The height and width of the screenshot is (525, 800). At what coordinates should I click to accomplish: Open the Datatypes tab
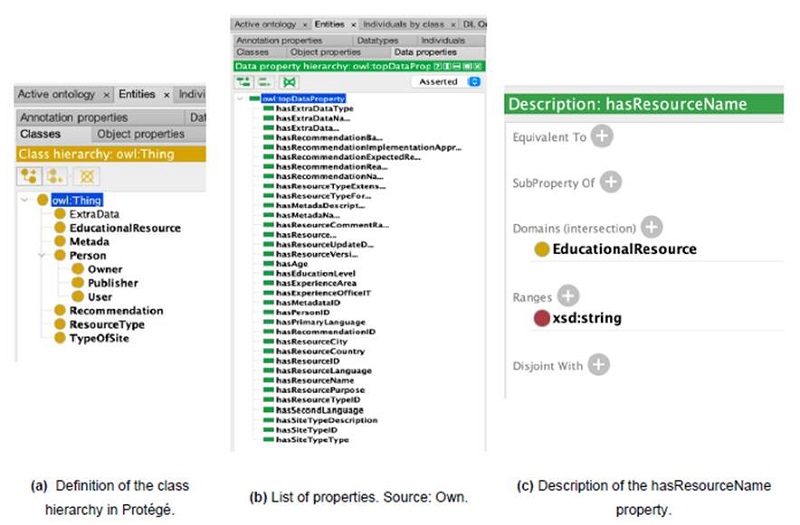coord(378,40)
